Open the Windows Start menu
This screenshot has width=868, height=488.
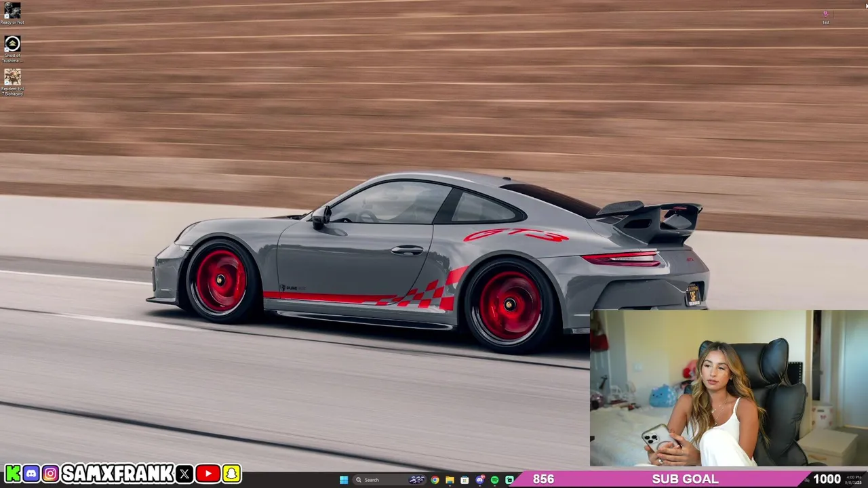344,480
